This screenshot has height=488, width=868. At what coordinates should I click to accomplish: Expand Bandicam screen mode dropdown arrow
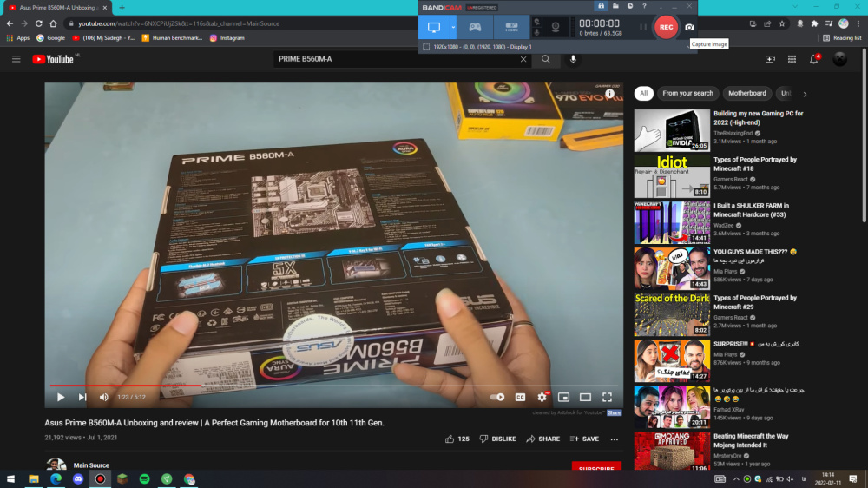pyautogui.click(x=453, y=27)
